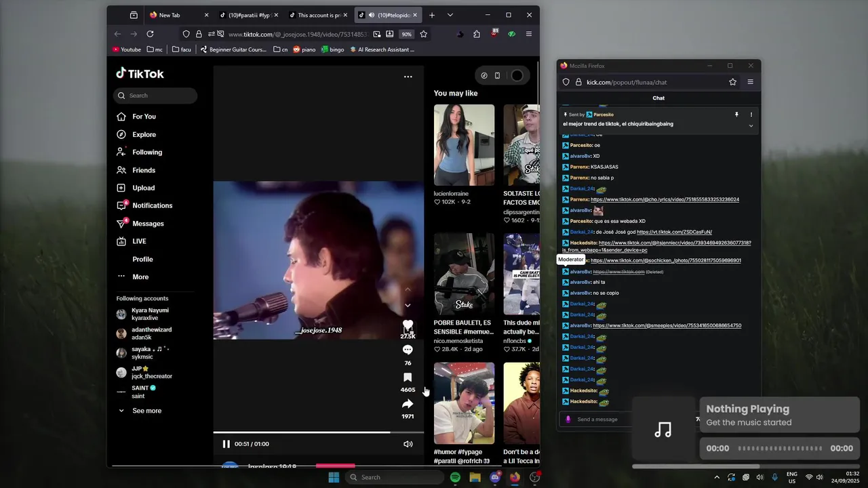Open Spotify from the taskbar
This screenshot has height=488, width=868.
point(455,477)
